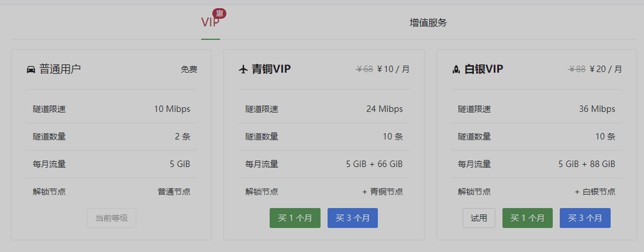
Task: Click the 5 GiB + 66 GiB traffic value
Action: 374,164
